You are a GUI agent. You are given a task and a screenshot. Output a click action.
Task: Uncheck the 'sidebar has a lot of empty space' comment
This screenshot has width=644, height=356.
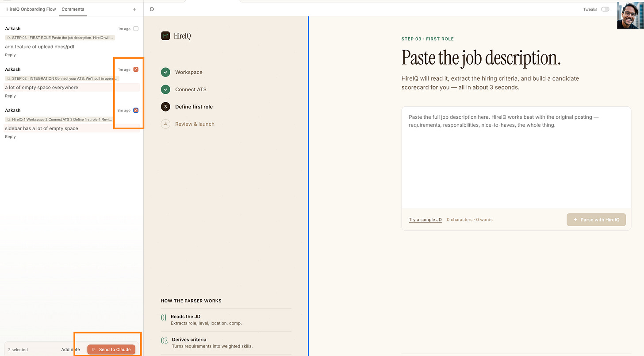click(136, 110)
